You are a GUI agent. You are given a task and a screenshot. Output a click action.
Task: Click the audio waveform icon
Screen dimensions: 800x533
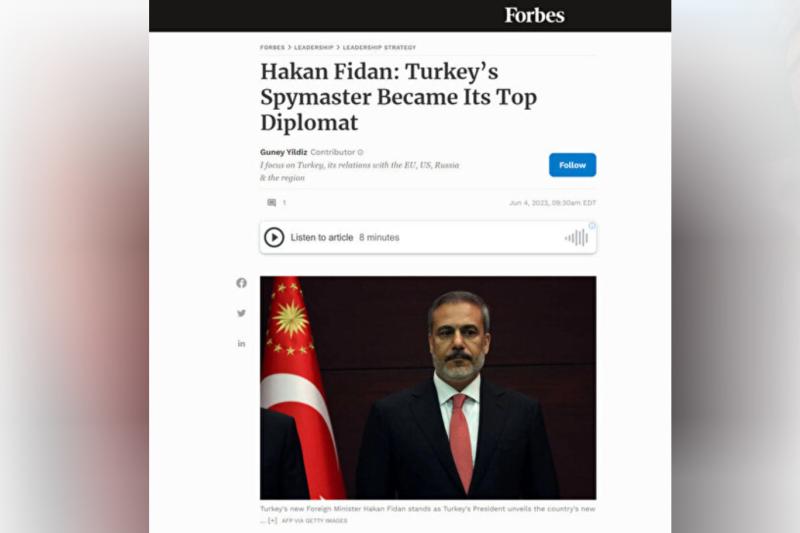click(x=577, y=238)
